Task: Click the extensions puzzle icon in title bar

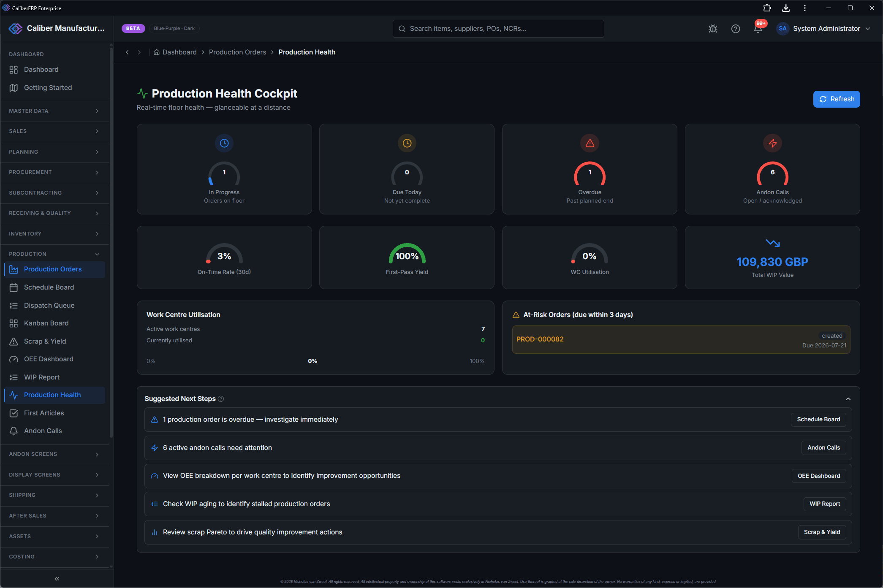Action: [x=767, y=8]
